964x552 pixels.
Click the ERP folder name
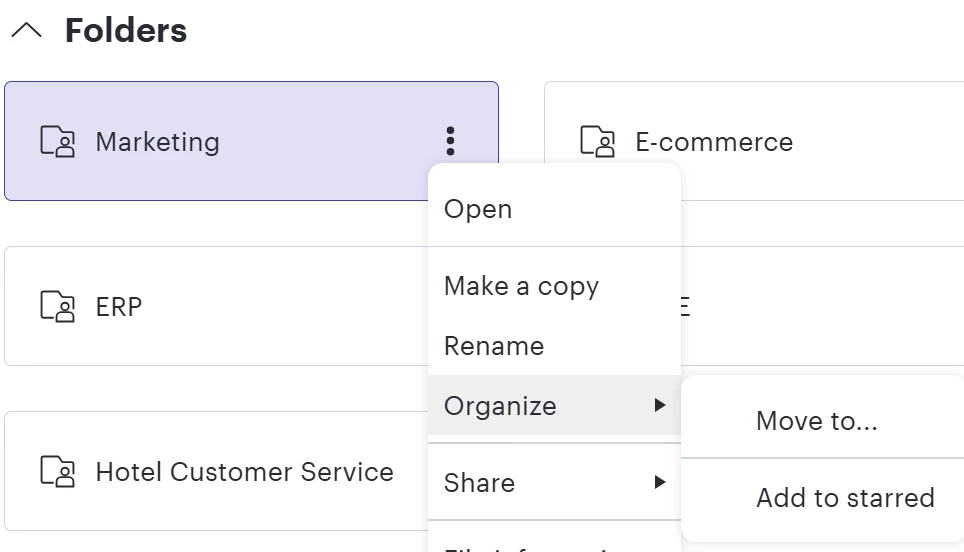point(119,307)
